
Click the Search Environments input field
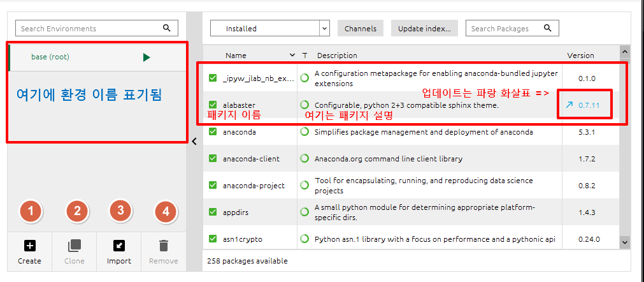click(97, 28)
